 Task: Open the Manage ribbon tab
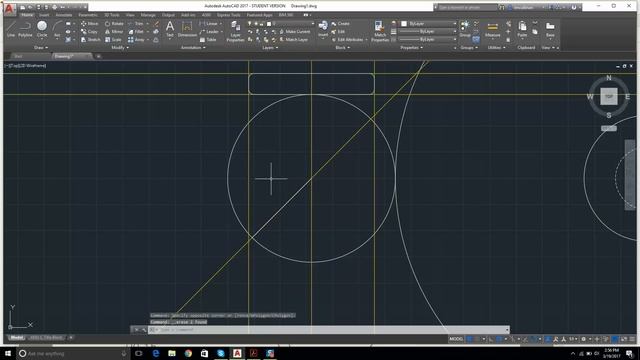pos(148,15)
